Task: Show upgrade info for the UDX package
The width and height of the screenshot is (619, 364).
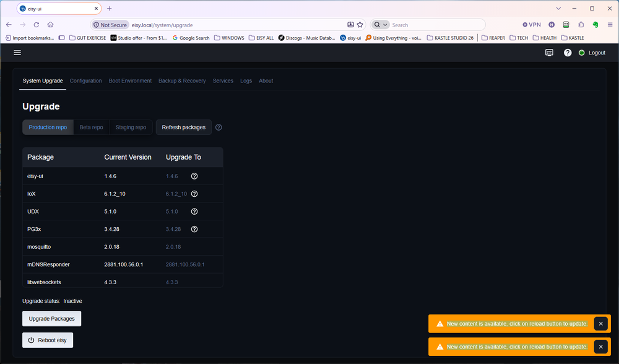Action: pyautogui.click(x=194, y=212)
